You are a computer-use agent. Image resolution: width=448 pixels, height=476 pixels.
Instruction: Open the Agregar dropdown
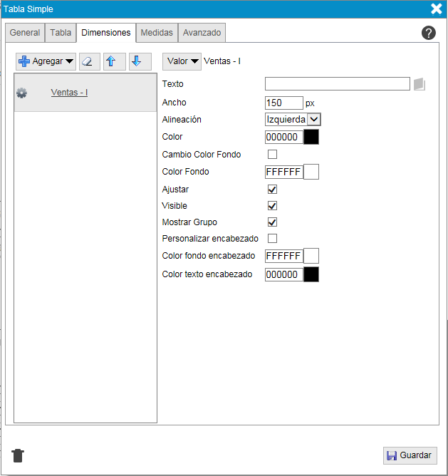(x=46, y=61)
